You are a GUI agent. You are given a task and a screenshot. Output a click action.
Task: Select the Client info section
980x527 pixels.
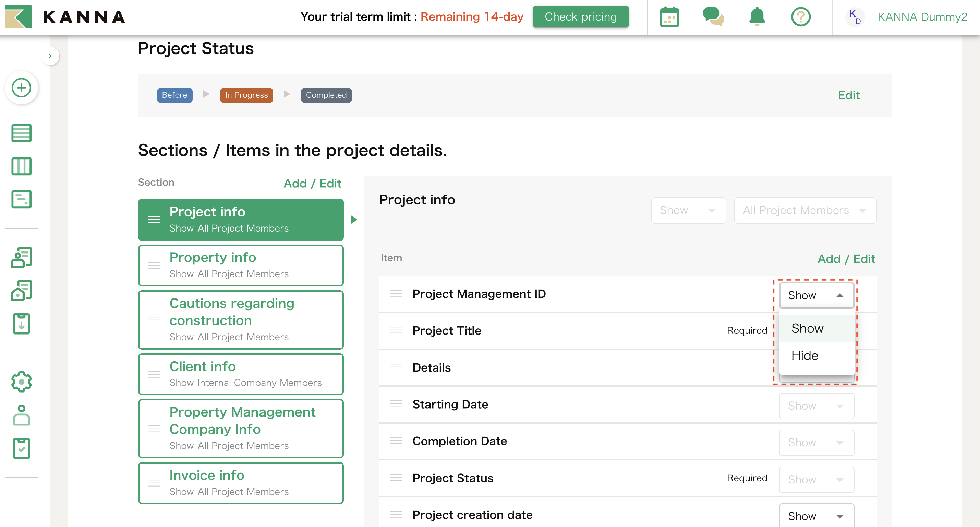pos(240,374)
